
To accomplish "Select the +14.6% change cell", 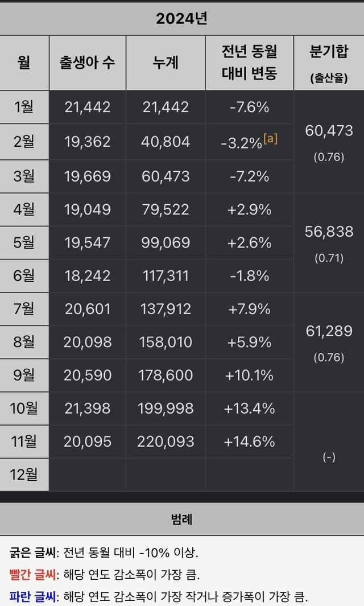I will (x=249, y=441).
